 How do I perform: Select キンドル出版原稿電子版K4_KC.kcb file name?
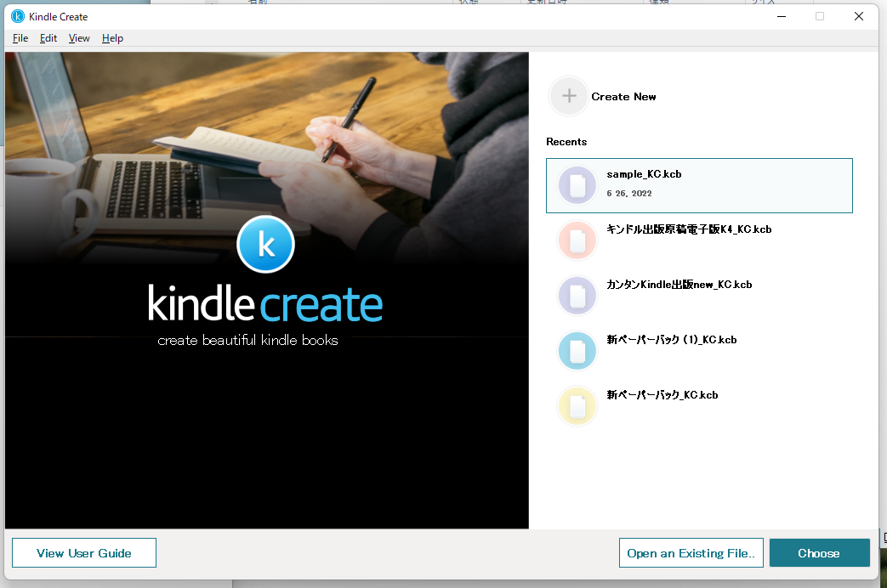(x=689, y=229)
